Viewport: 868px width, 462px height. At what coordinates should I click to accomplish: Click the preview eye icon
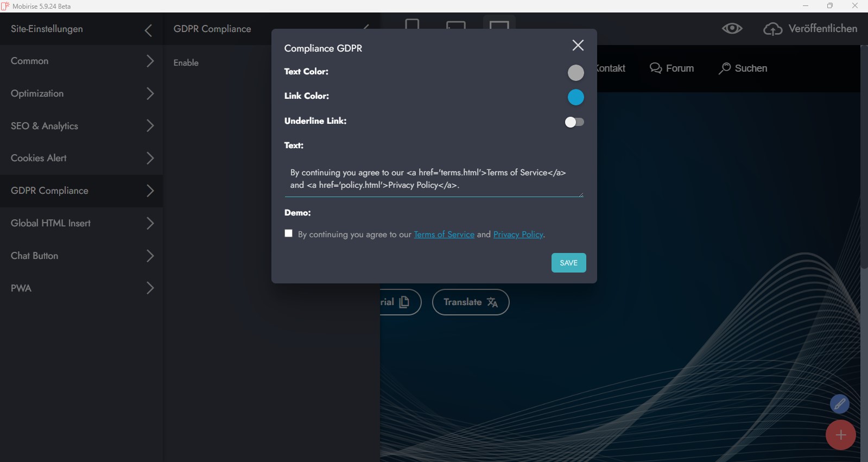tap(732, 29)
